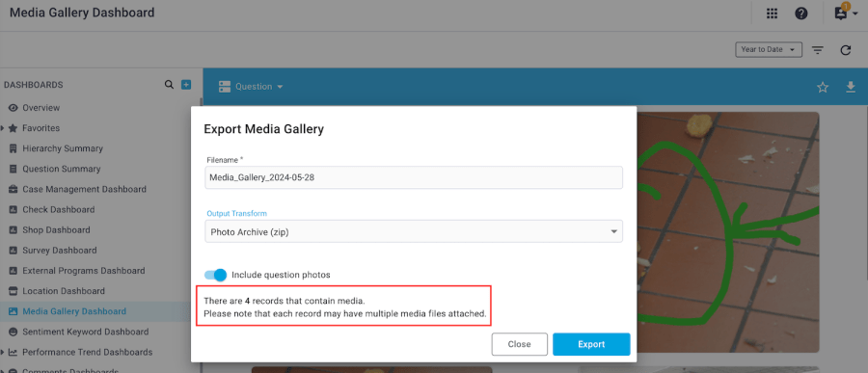
Task: Click the floor tile photo thumbnail
Action: 727,232
